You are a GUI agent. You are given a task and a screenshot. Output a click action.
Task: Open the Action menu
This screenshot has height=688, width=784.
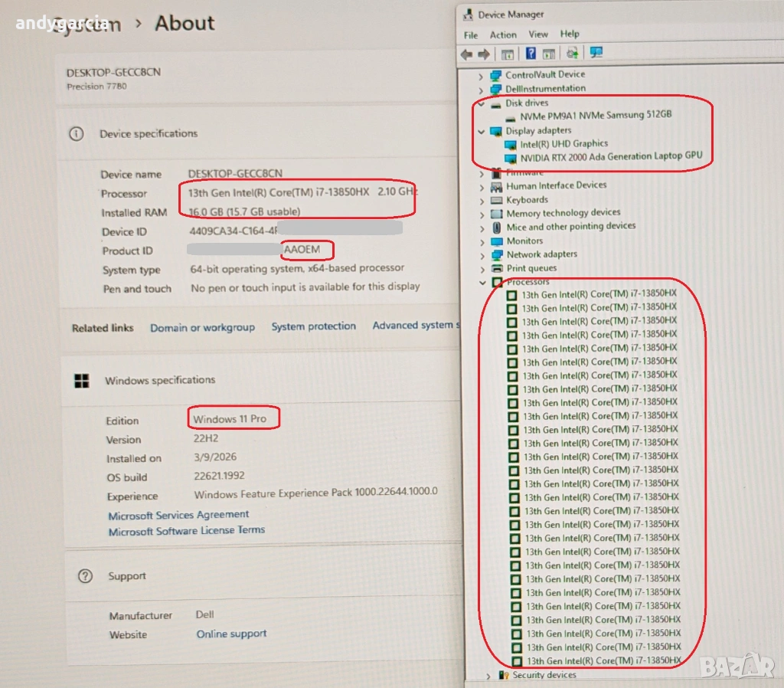(503, 34)
